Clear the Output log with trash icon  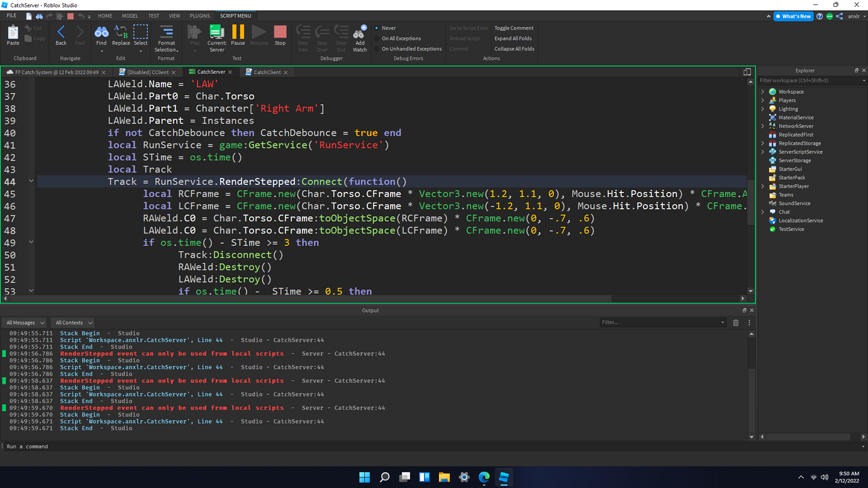coord(736,323)
